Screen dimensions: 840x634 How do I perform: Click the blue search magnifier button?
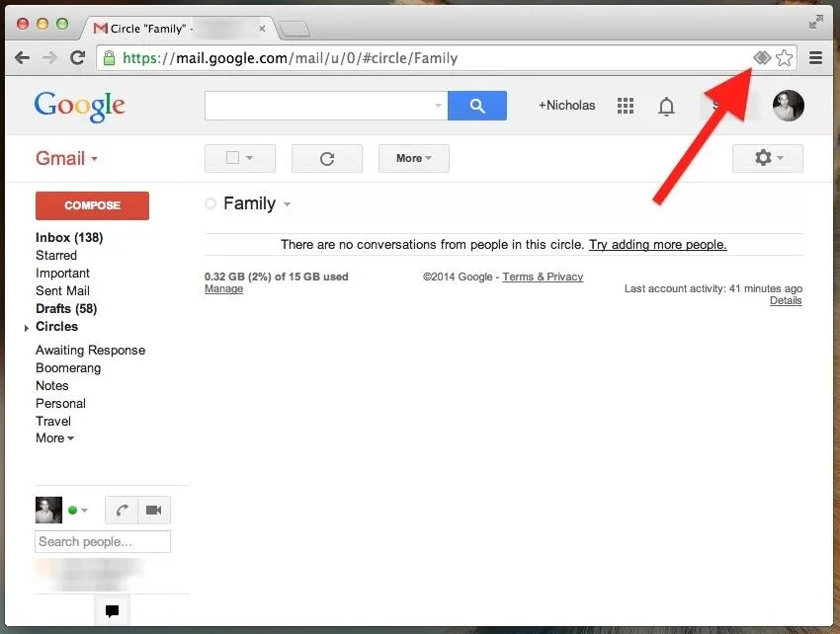[476, 106]
